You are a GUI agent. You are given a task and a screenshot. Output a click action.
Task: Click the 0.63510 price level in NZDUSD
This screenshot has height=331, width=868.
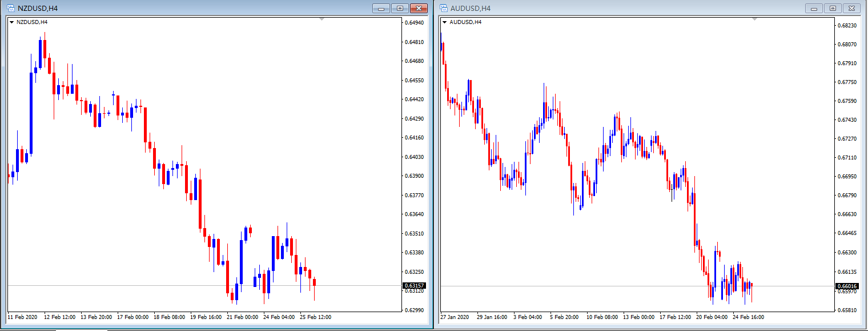pyautogui.click(x=414, y=234)
